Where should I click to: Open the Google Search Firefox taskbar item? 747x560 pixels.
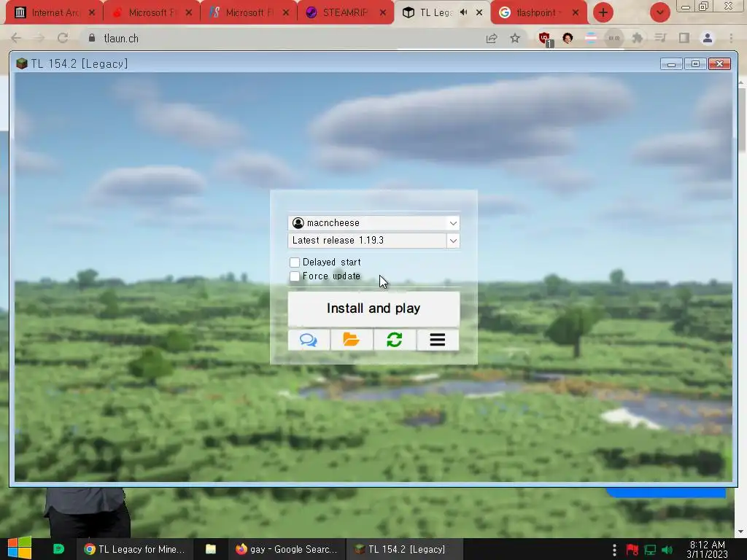coord(287,549)
